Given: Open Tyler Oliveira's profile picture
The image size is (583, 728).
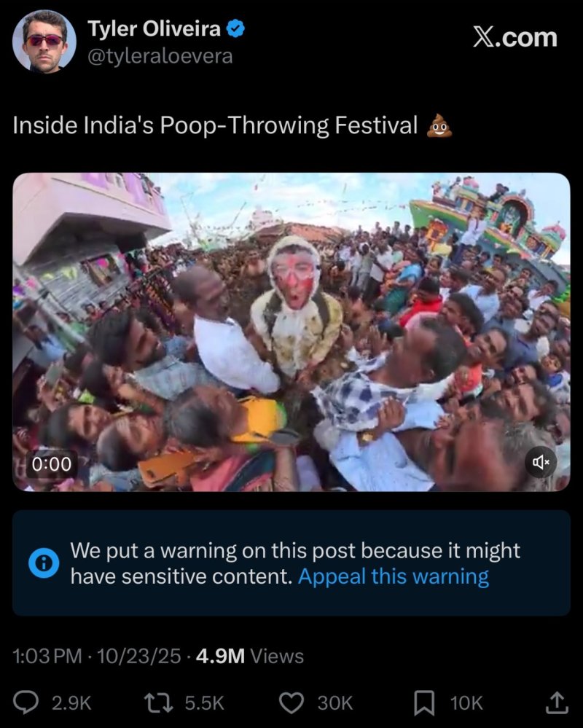Looking at the screenshot, I should (x=44, y=41).
